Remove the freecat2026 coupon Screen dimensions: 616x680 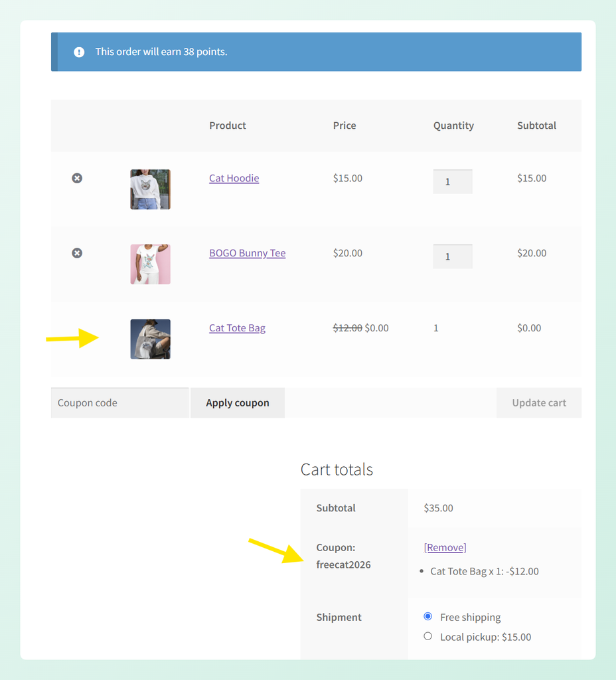pyautogui.click(x=445, y=547)
